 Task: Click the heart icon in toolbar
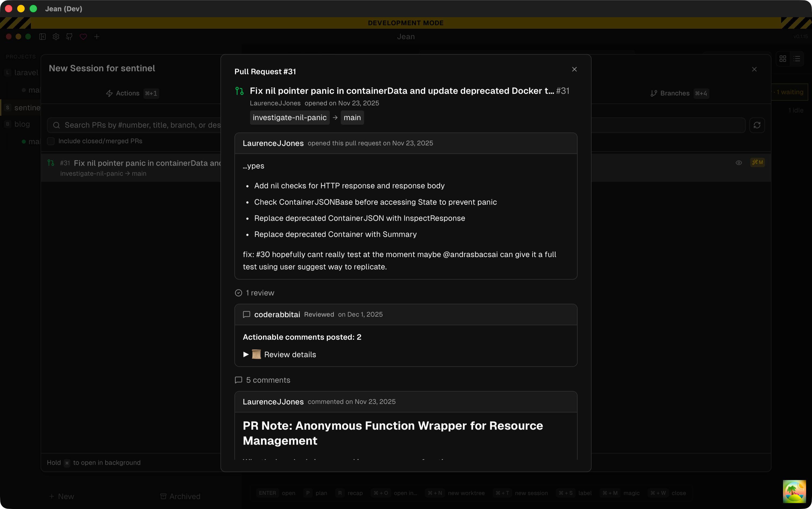point(83,37)
